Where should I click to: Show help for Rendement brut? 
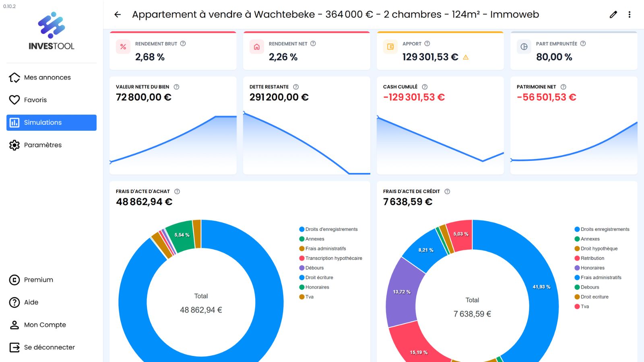(183, 43)
